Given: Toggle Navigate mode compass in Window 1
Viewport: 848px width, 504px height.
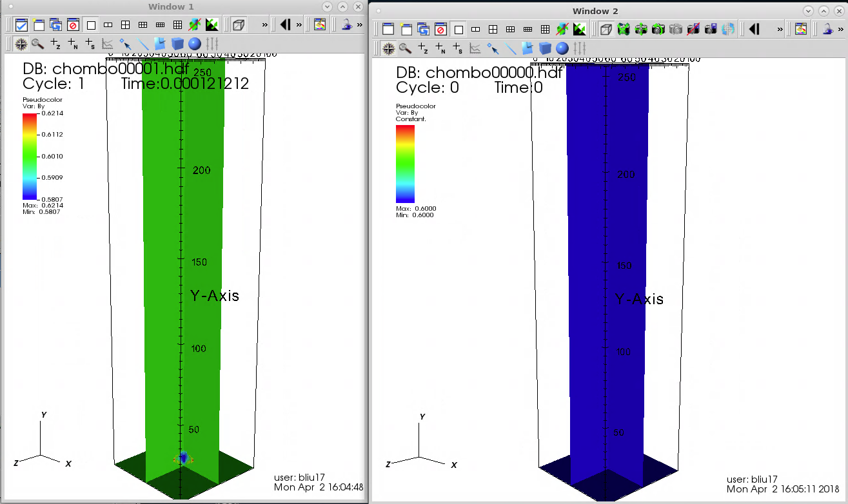Looking at the screenshot, I should point(21,44).
